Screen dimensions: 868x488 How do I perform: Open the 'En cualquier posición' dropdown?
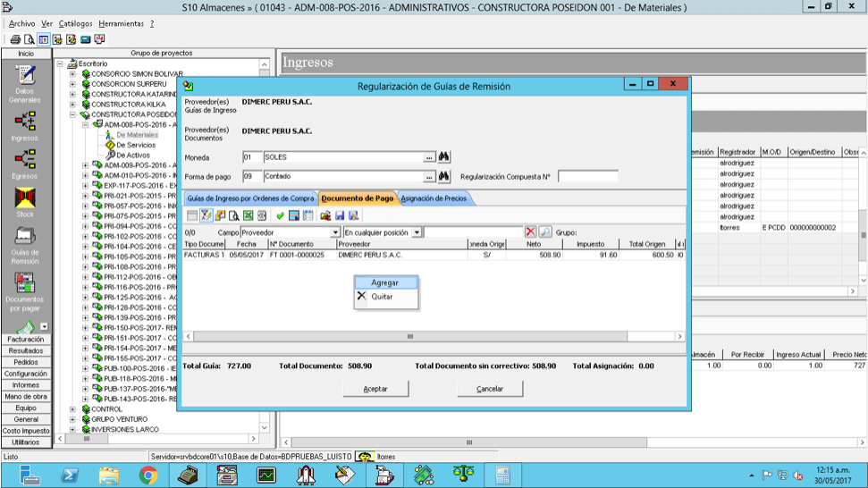click(x=417, y=232)
